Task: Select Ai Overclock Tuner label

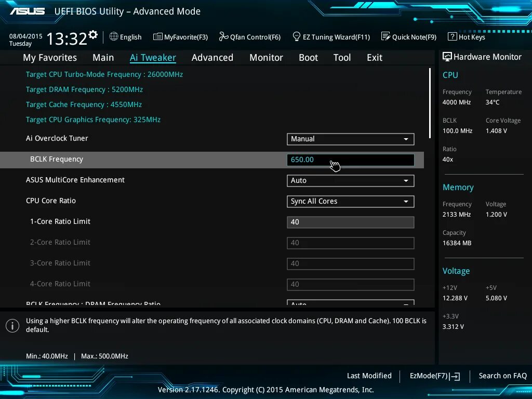Action: pos(57,138)
